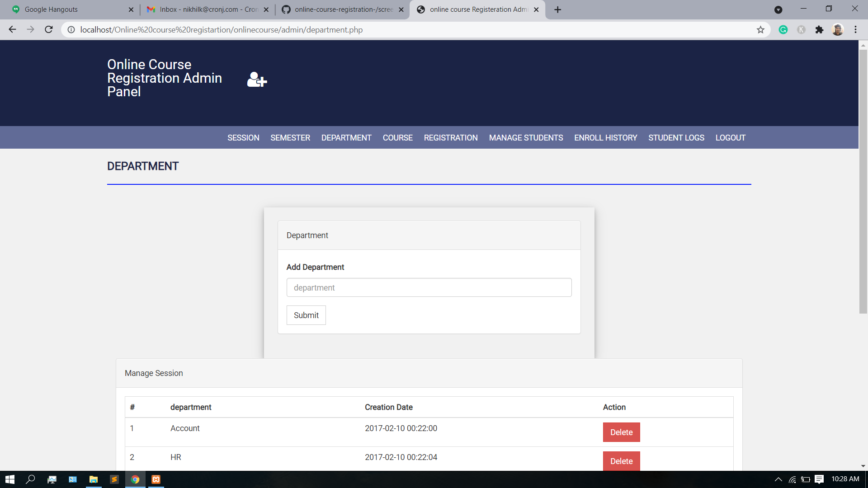
Task: Open XAMPP from the taskbar
Action: 156,479
